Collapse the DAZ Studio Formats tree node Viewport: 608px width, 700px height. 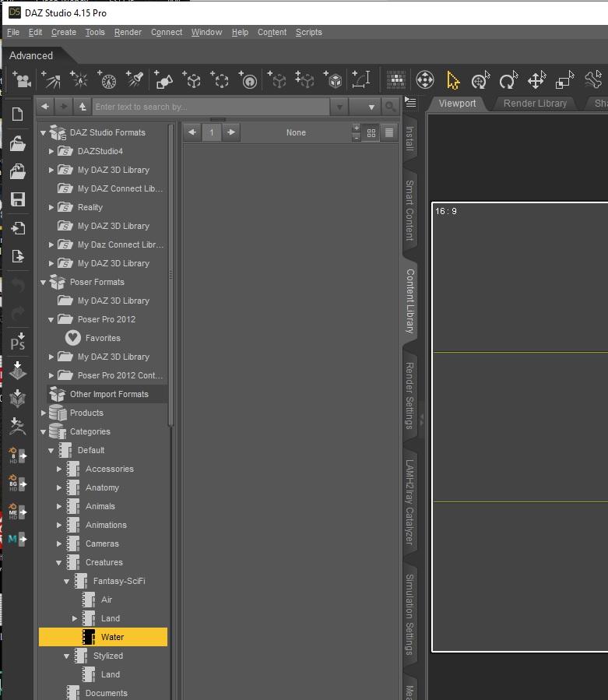pos(44,133)
